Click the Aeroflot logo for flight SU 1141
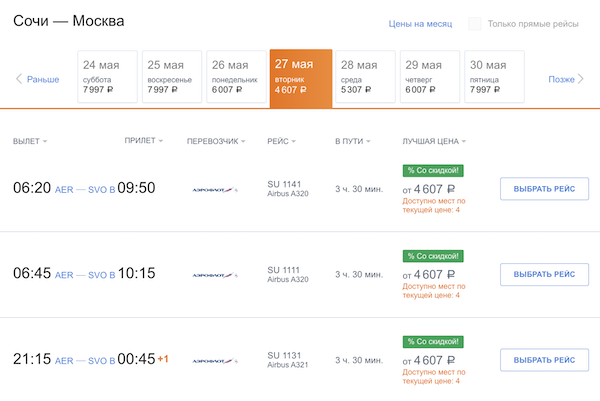This screenshot has height=401, width=600. point(213,188)
